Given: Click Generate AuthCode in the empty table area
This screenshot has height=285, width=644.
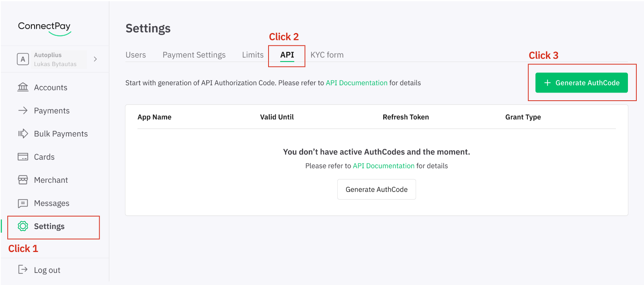Looking at the screenshot, I should pos(376,189).
